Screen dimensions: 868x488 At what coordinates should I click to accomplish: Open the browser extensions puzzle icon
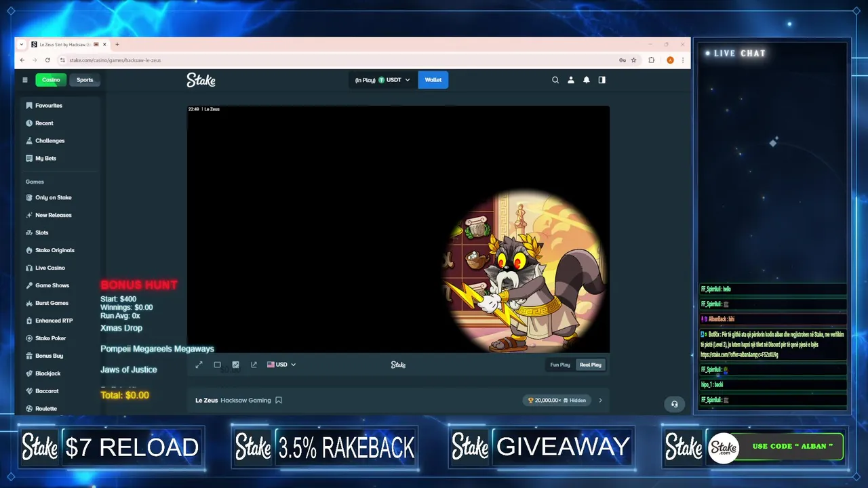coord(652,60)
